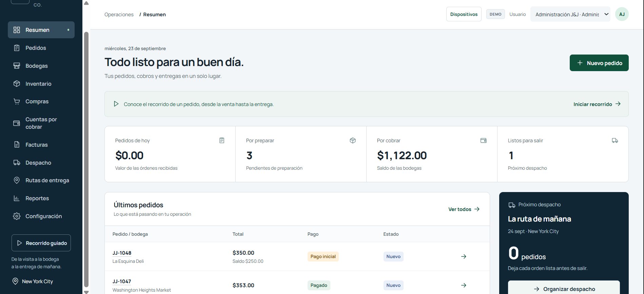This screenshot has width=644, height=294.
Task: Click the truck icon on Listos para salir card
Action: (615, 140)
